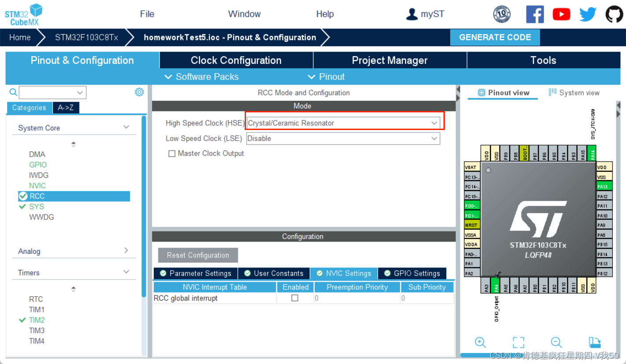This screenshot has height=364, width=626.
Task: Select SYS in the System Core list
Action: coord(37,206)
